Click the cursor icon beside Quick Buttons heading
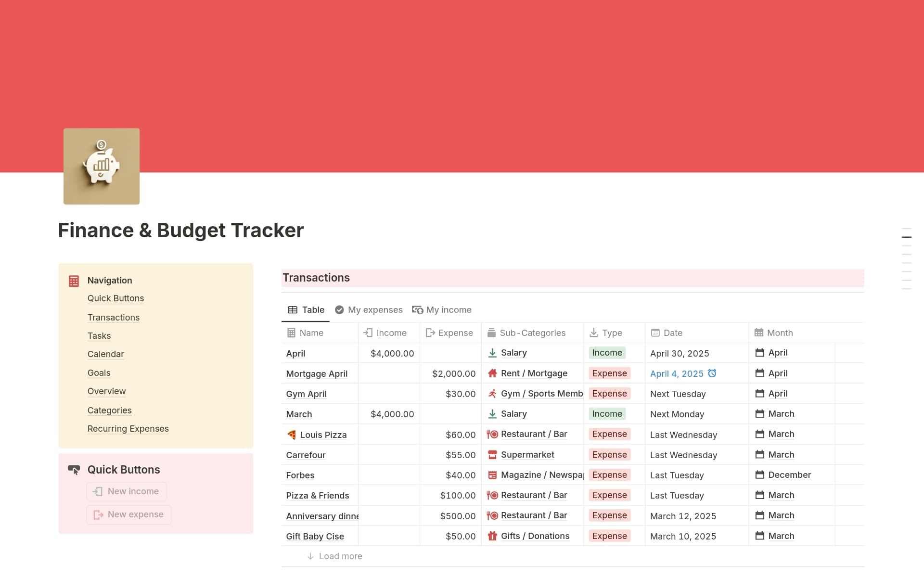Viewport: 924px width, 577px height. (75, 470)
